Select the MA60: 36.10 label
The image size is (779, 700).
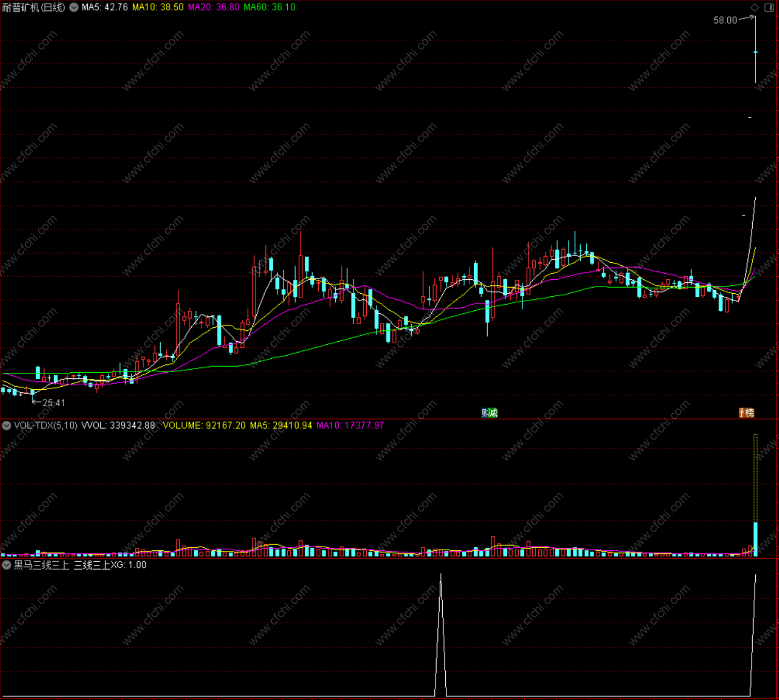pyautogui.click(x=270, y=7)
